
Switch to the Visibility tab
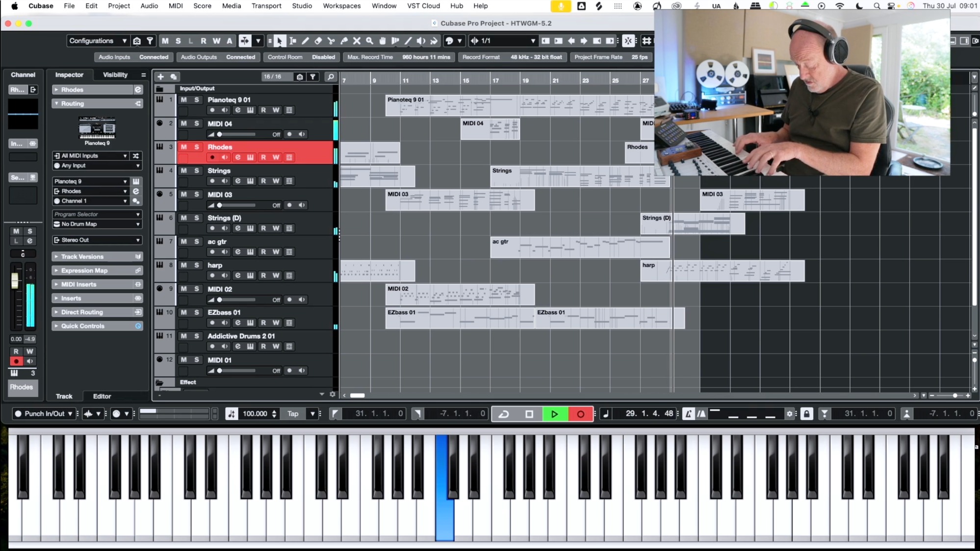(115, 75)
